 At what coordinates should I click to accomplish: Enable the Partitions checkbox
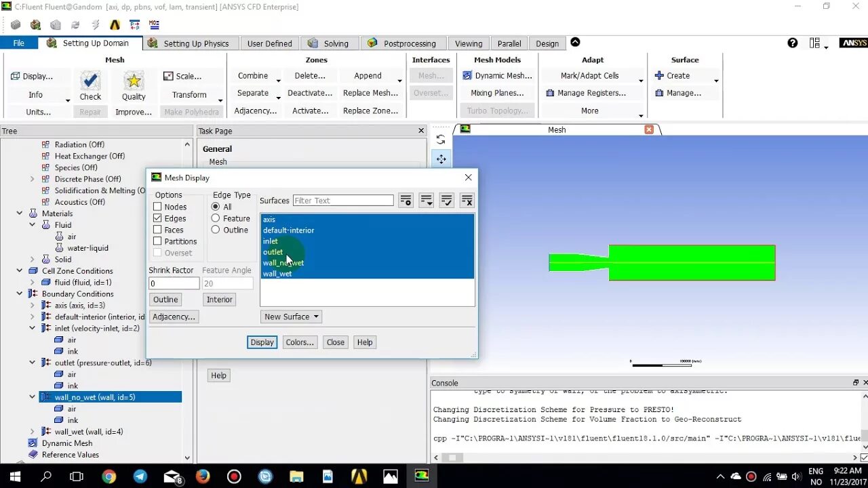tap(157, 241)
